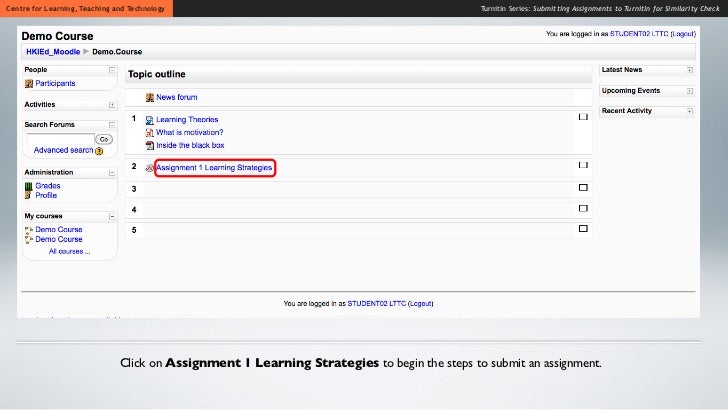
Task: Click the Demo Course page title
Action: [x=57, y=36]
